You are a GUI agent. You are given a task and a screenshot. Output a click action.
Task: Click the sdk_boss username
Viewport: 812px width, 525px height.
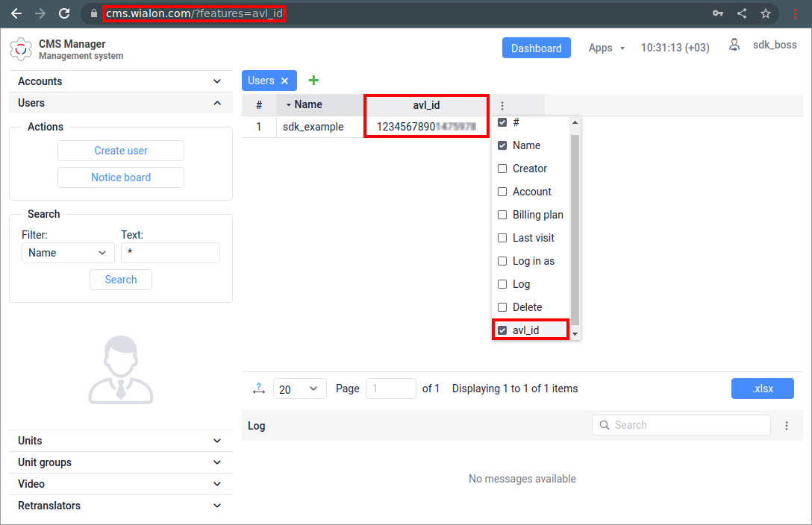click(775, 45)
